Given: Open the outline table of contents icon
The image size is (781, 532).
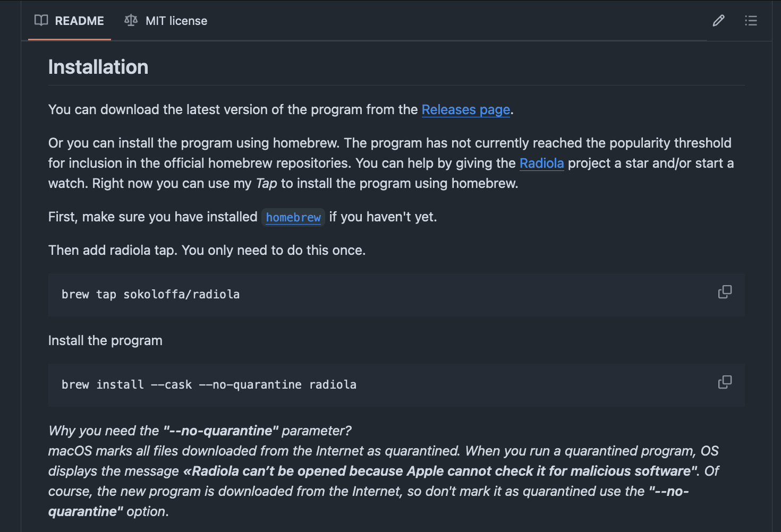Looking at the screenshot, I should click(751, 21).
